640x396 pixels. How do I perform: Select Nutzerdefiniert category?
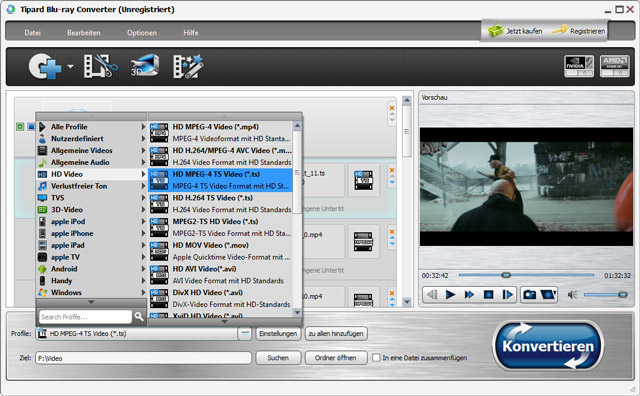(91, 139)
